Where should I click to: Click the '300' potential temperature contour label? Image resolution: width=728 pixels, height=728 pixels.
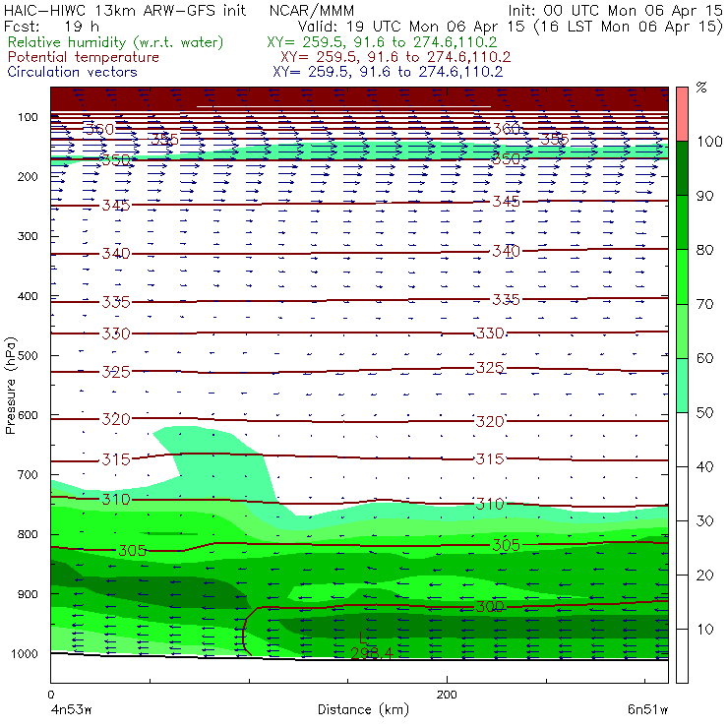coord(490,606)
